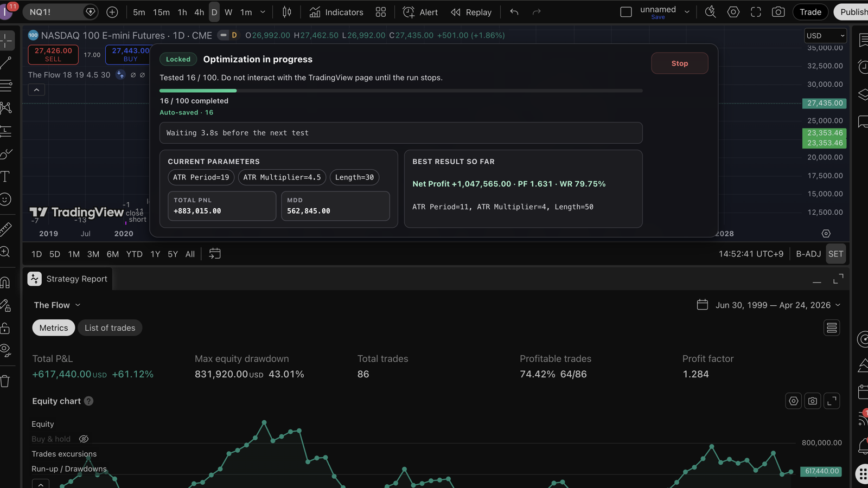The width and height of the screenshot is (868, 488).
Task: Toggle Buy & hold visibility eye
Action: [84, 439]
